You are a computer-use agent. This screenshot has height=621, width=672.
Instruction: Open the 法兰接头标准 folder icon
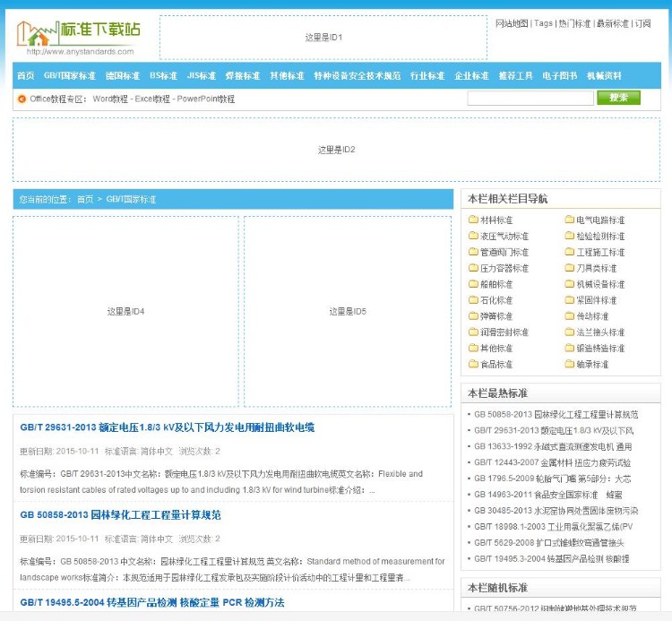click(x=569, y=332)
